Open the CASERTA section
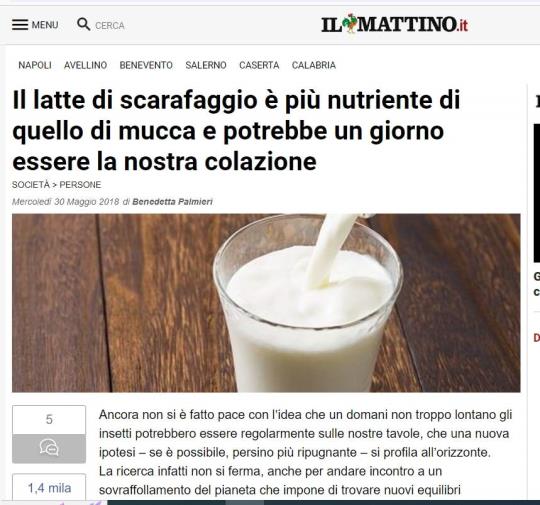The width and height of the screenshot is (540, 505). tap(259, 65)
